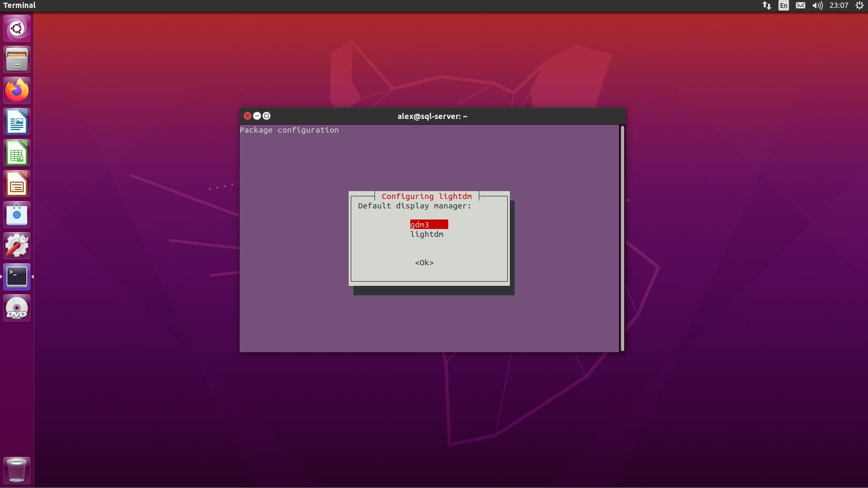
Task: Open the Trash icon in dock
Action: click(17, 470)
